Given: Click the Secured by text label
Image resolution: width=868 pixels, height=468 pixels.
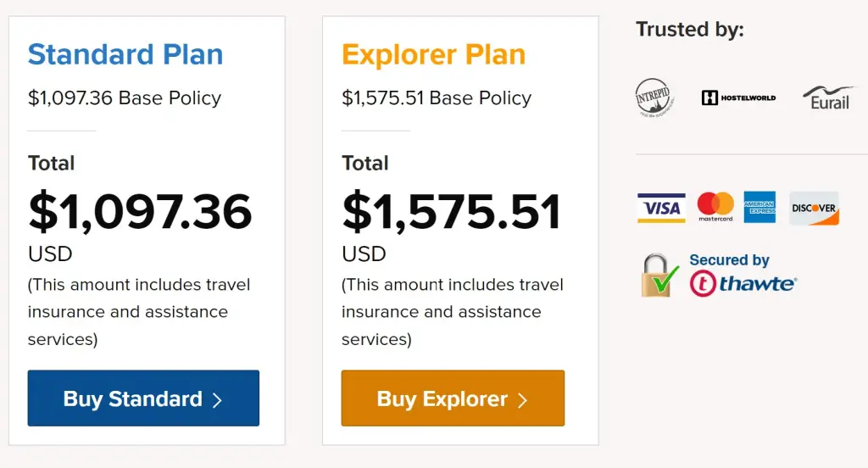Looking at the screenshot, I should pos(730,259).
